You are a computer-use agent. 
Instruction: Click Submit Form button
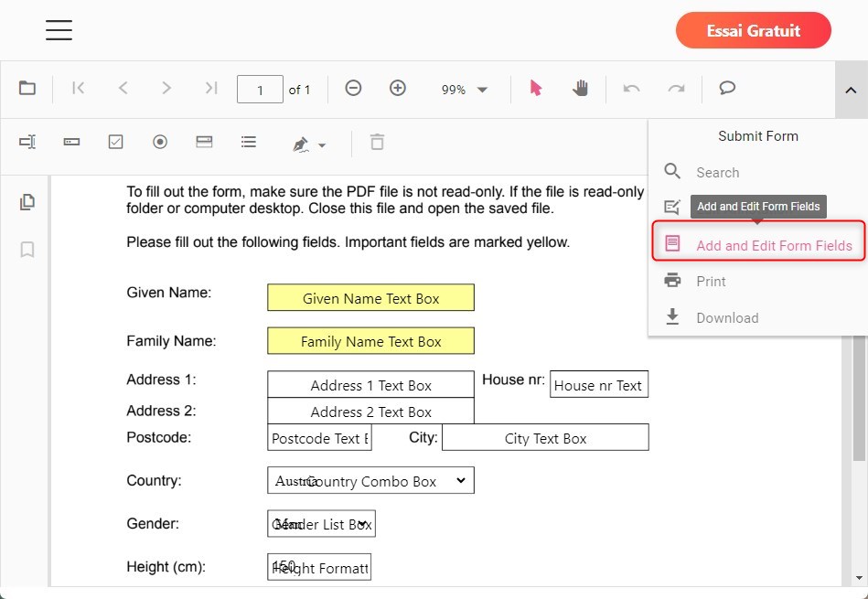757,136
